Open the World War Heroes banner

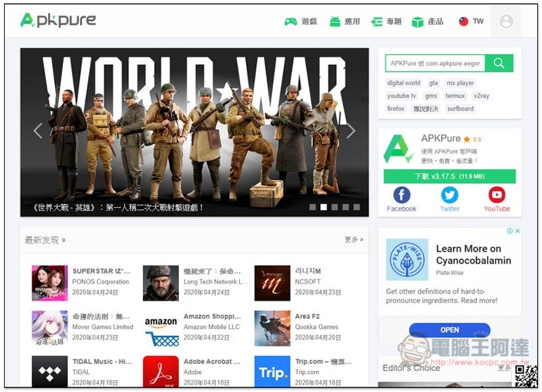(194, 132)
